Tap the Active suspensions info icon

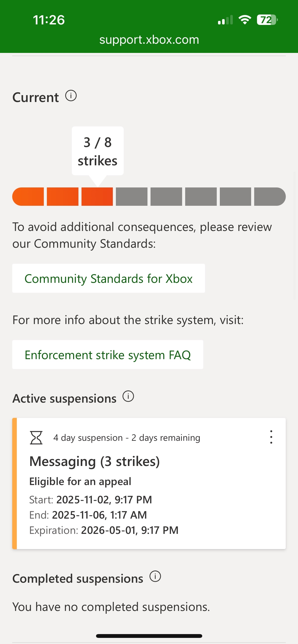coord(128,396)
